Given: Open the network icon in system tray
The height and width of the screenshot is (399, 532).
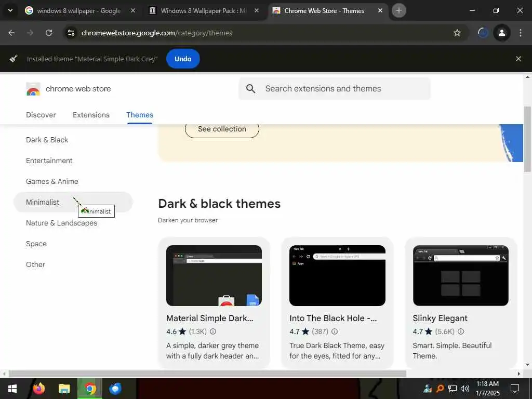Looking at the screenshot, I should point(453,389).
